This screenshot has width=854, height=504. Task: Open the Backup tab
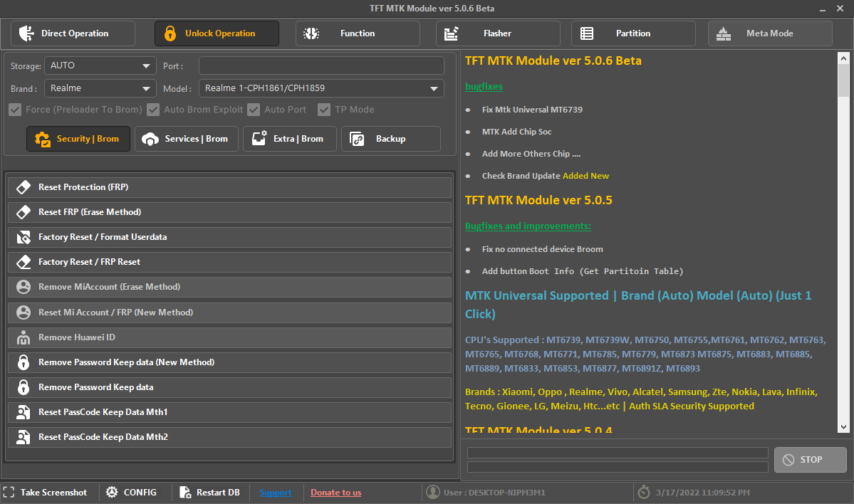coord(390,139)
